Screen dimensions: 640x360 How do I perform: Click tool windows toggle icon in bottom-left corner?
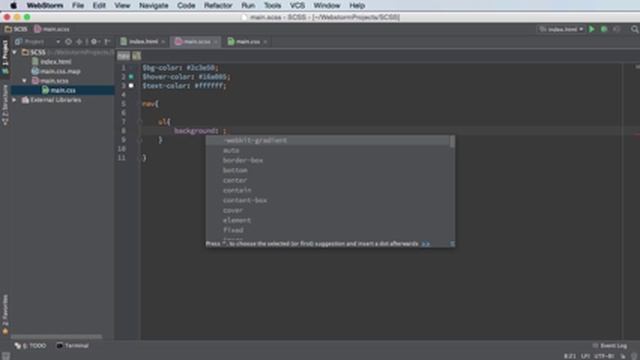point(5,356)
